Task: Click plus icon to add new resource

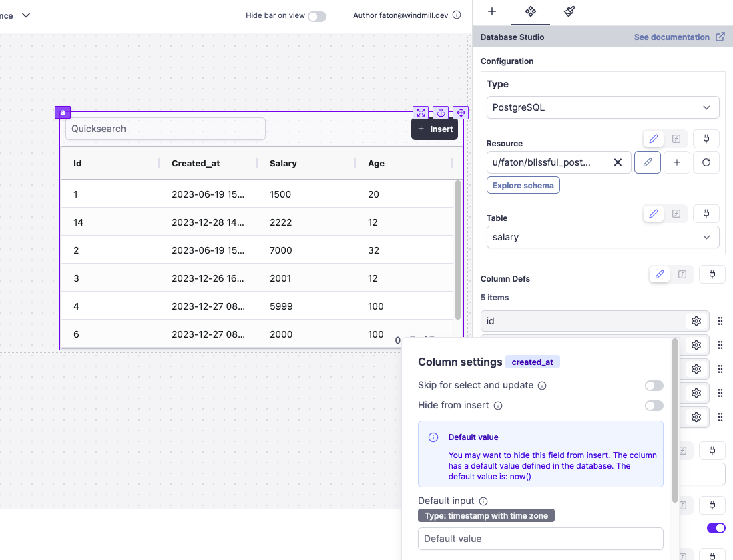Action: pos(677,162)
